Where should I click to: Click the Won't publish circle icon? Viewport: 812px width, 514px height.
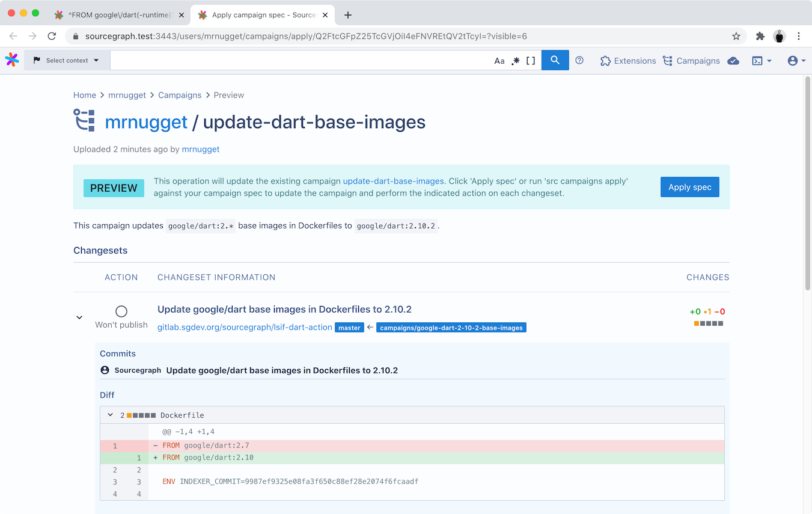click(121, 311)
